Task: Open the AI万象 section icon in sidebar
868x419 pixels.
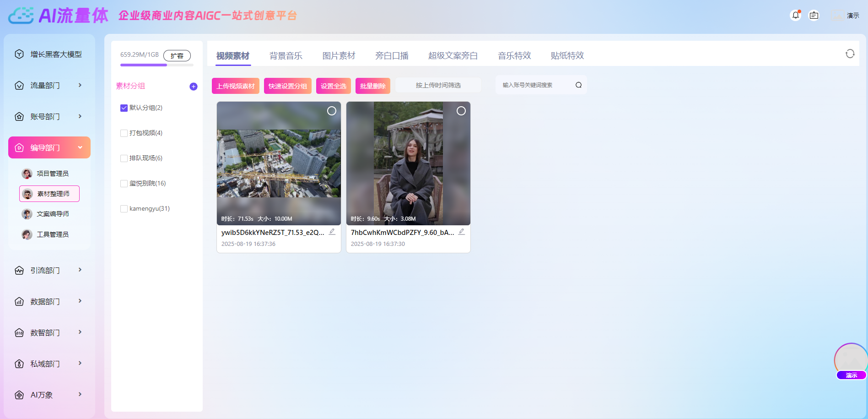Action: click(x=19, y=394)
